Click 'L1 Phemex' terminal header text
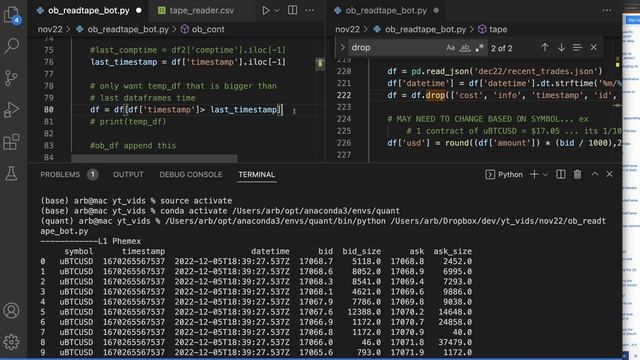This screenshot has width=640, height=360. (x=120, y=241)
